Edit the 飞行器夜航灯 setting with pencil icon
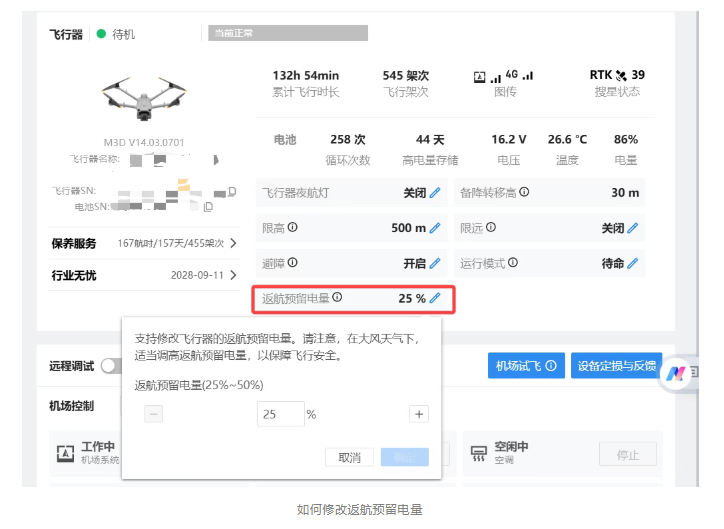724x529 pixels. [435, 193]
